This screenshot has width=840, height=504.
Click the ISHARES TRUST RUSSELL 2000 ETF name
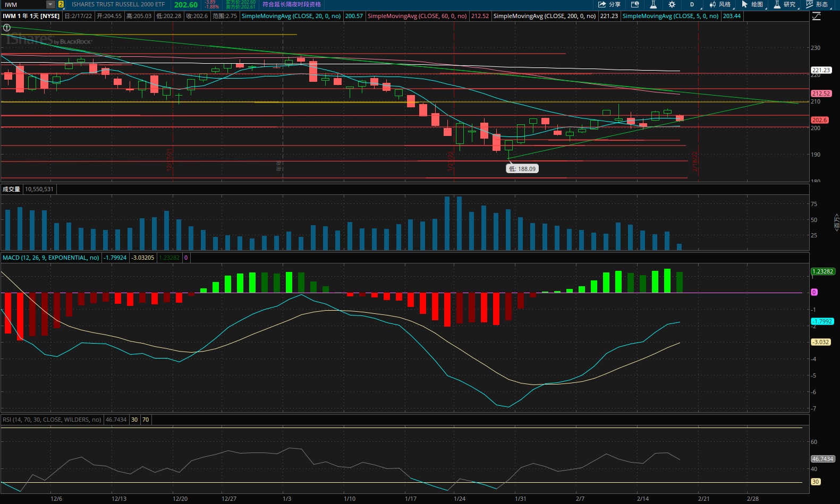[118, 4]
